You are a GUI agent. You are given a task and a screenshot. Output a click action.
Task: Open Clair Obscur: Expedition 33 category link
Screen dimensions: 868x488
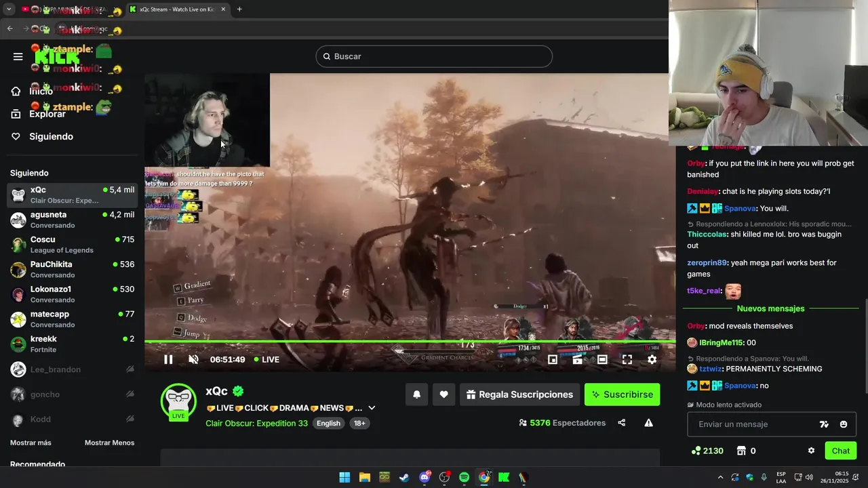click(256, 423)
